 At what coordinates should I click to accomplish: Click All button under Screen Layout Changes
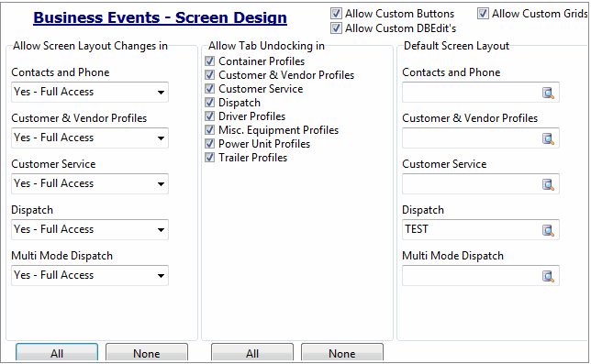[57, 353]
